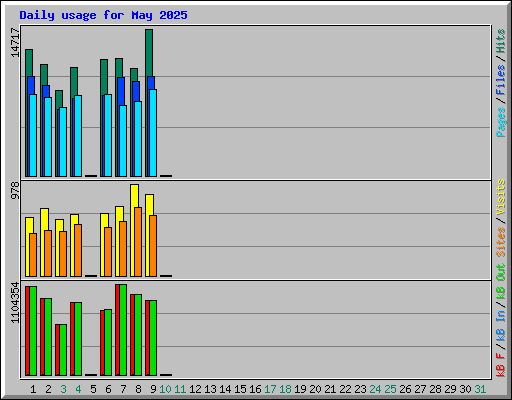Screen dimensions: 512x400
Task: Click the 978 visits axis value
Action: (x=15, y=190)
